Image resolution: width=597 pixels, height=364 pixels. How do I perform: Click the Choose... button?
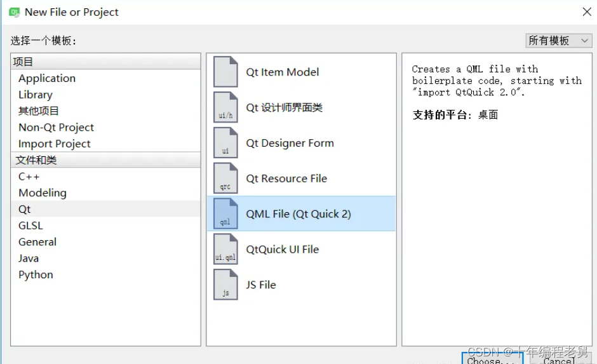[x=493, y=359]
